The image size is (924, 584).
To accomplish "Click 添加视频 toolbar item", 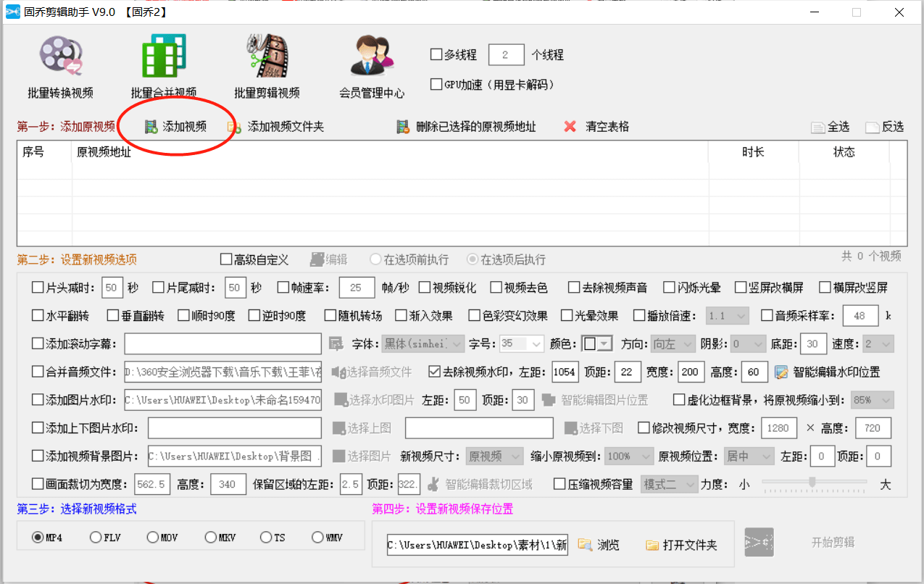I will [x=176, y=128].
